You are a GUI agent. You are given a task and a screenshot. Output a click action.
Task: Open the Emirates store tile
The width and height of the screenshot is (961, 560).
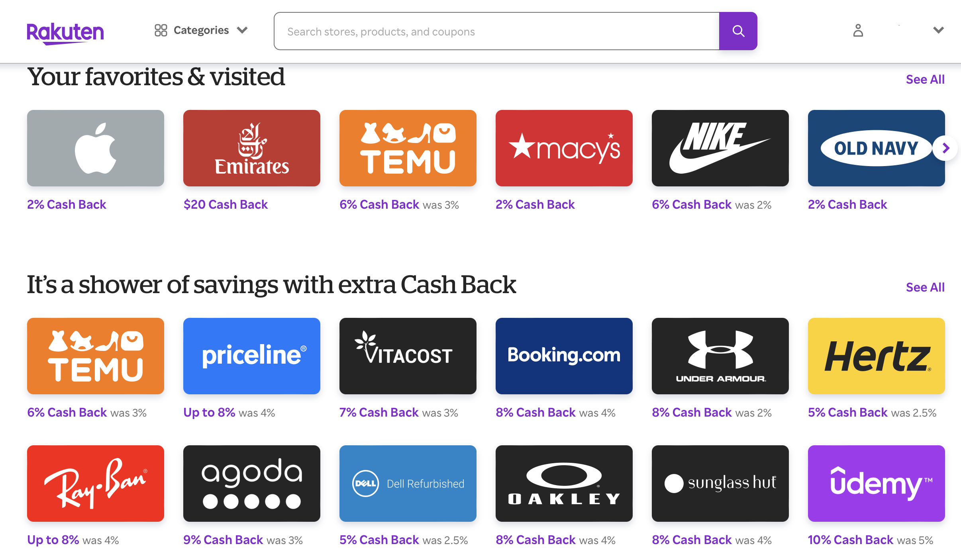pyautogui.click(x=252, y=148)
